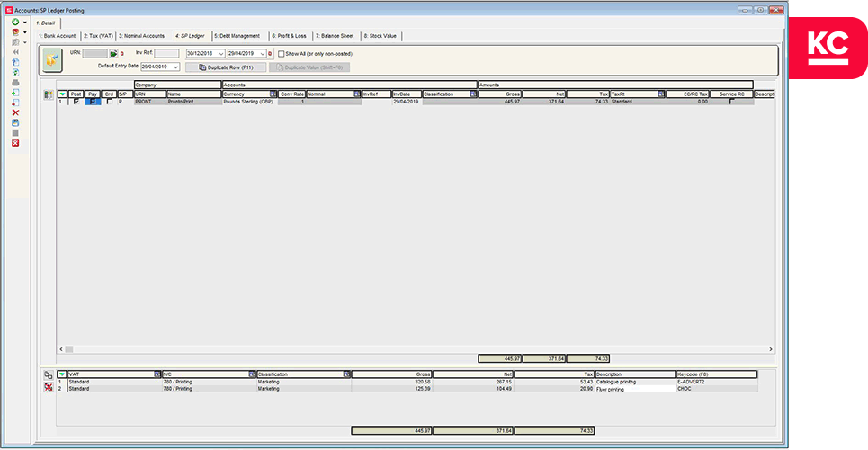The width and height of the screenshot is (868, 450).
Task: Click the refresh document icon in left toolbar
Action: point(15,73)
